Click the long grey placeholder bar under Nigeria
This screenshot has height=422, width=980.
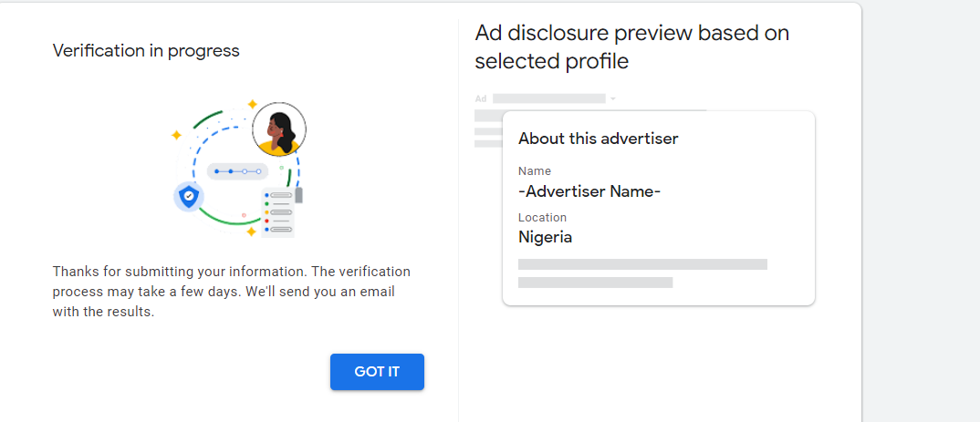point(642,264)
